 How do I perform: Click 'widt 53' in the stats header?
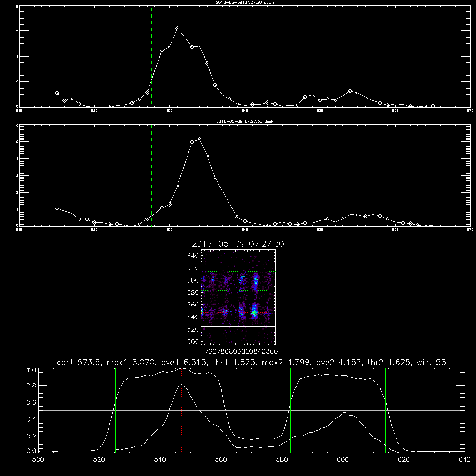click(x=431, y=362)
